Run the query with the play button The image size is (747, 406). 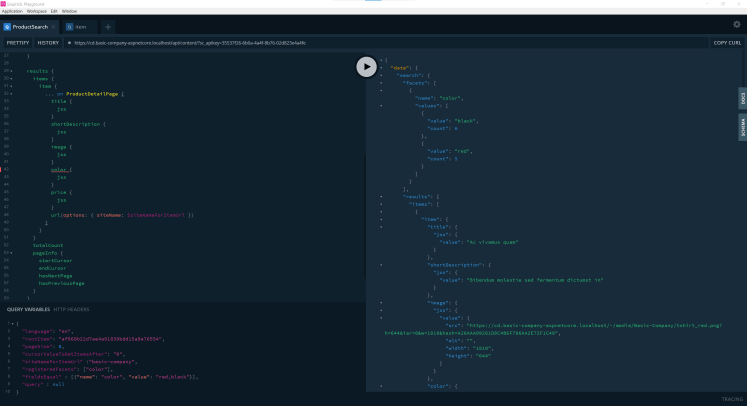coord(366,66)
